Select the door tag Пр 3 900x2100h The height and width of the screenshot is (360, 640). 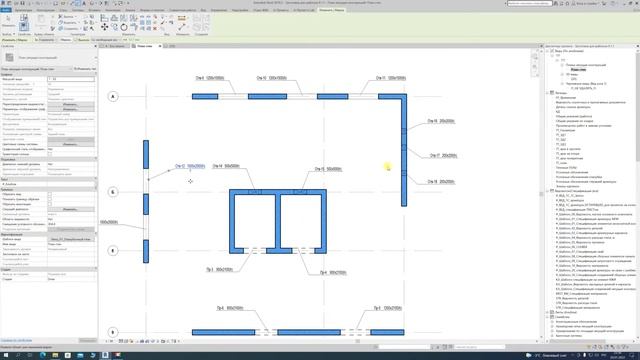[220, 269]
